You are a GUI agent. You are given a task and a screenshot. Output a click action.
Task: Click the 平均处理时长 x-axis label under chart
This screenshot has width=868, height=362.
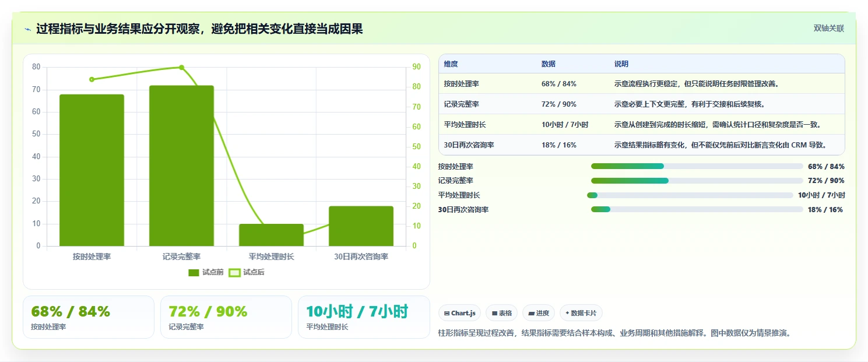coord(271,256)
